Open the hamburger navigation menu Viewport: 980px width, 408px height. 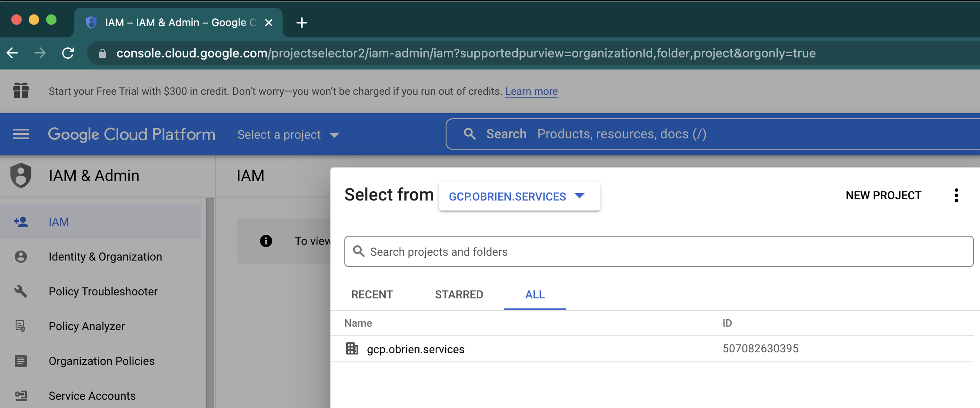[21, 134]
